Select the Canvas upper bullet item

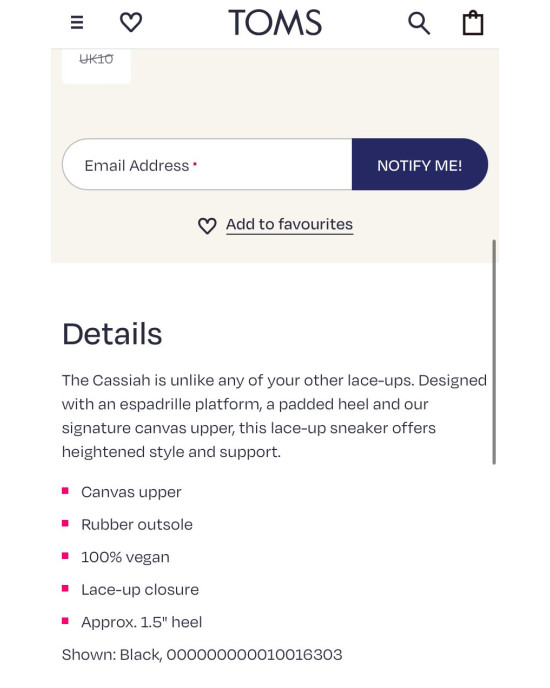131,492
